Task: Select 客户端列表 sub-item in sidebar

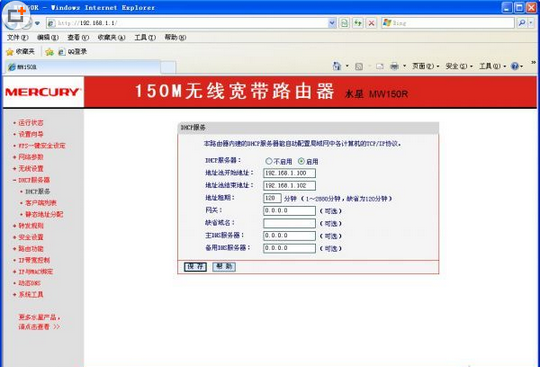Action: [x=41, y=203]
